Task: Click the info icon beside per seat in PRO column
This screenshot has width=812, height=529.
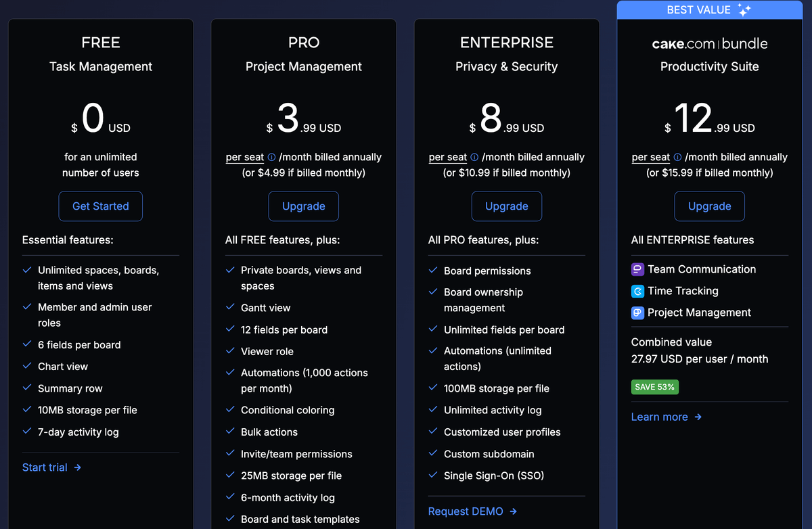Action: tap(271, 156)
